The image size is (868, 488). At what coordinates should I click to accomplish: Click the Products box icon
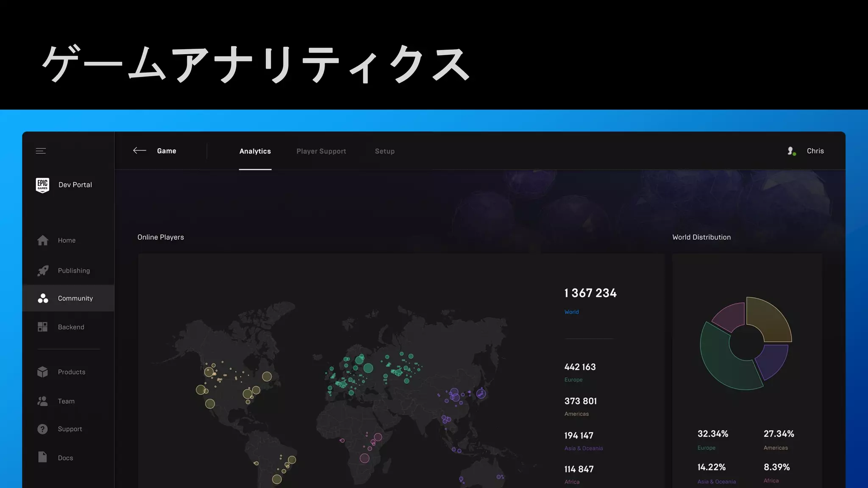click(x=42, y=372)
